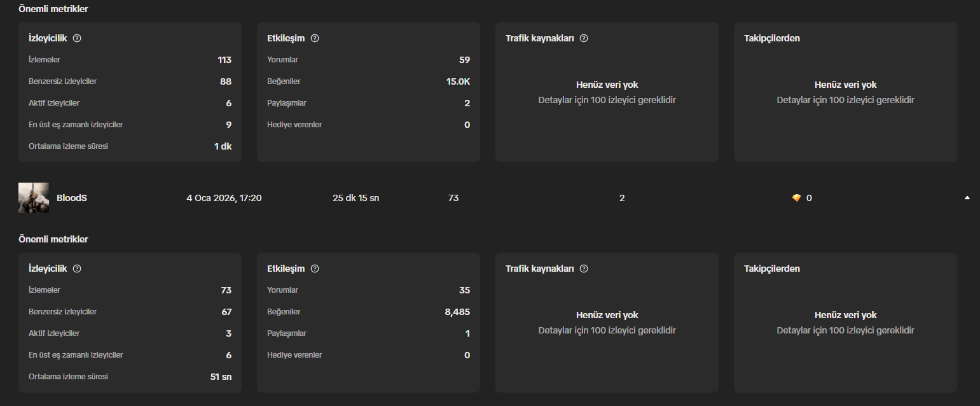Click the help icon beside İzleyicilik in the top metrics card
Screen dimensions: 980x406
[77, 38]
